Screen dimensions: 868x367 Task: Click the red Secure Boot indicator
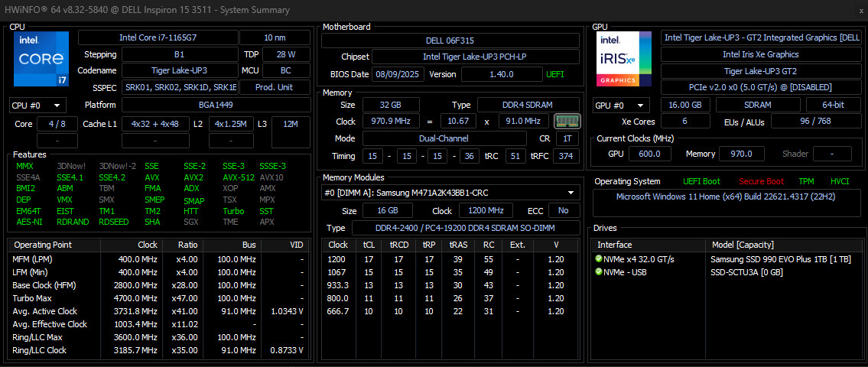[x=761, y=181]
